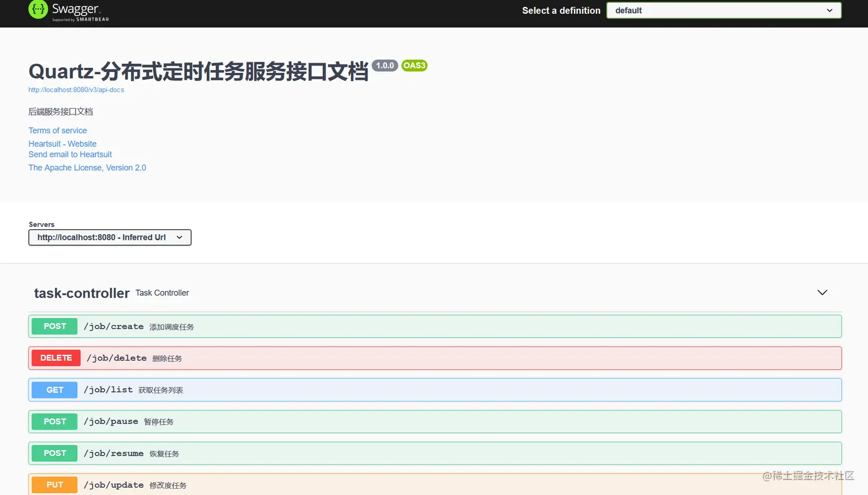Click the green POST badge for /job/create

coord(55,326)
